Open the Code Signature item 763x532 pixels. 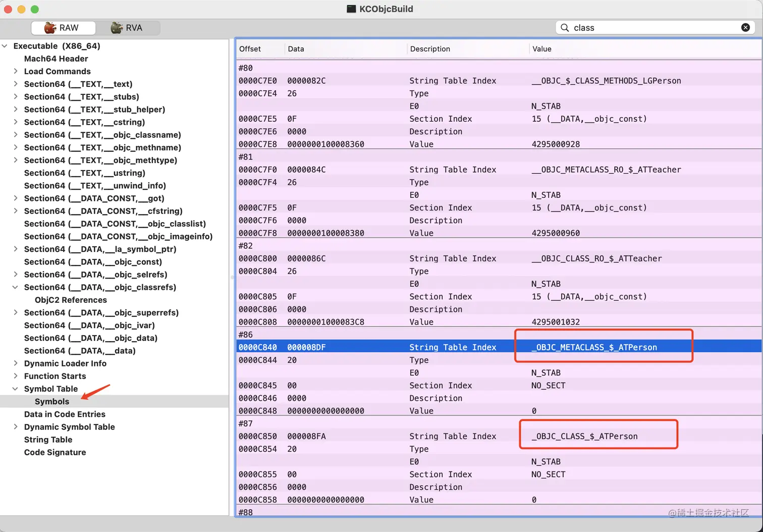click(x=55, y=452)
